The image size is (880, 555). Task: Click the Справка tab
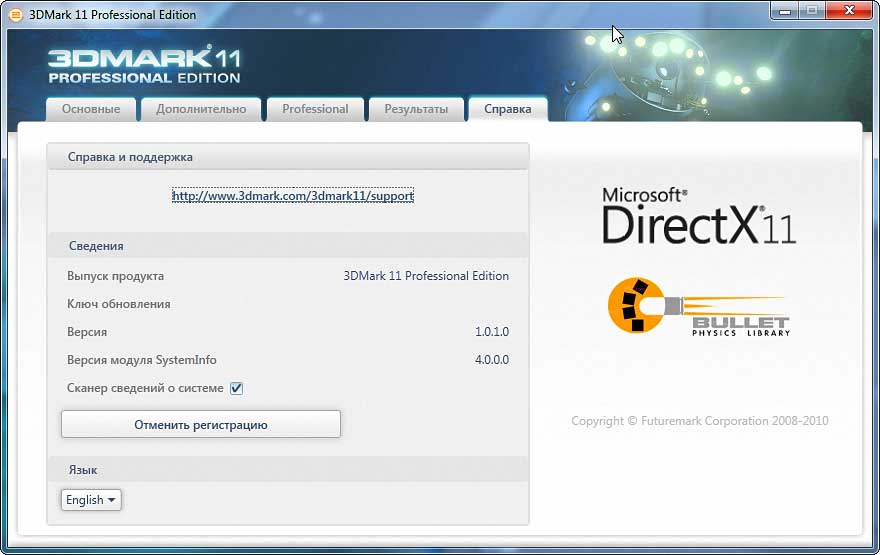click(x=507, y=109)
